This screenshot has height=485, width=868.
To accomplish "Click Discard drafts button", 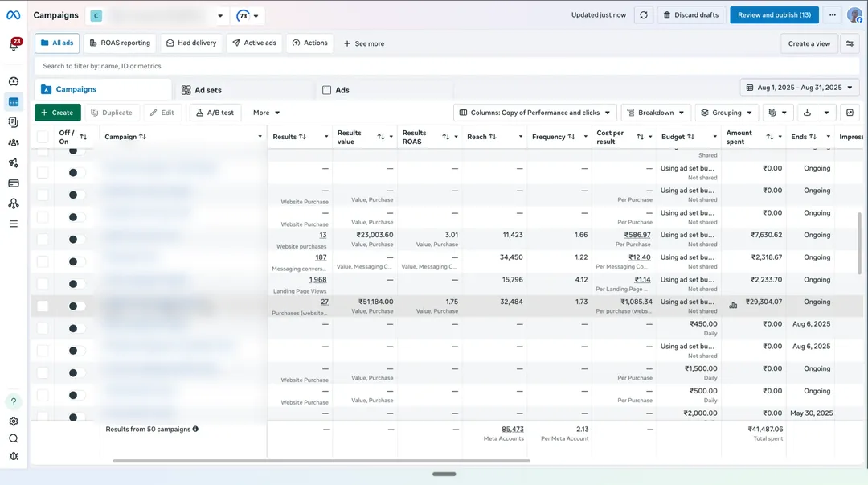I will tap(691, 15).
